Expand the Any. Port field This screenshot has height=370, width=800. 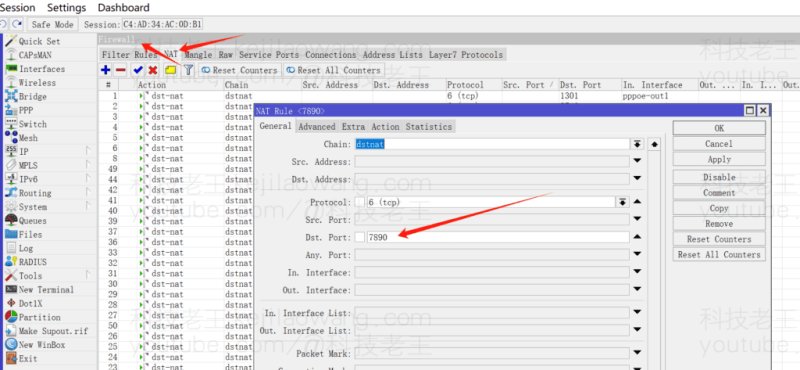point(637,254)
